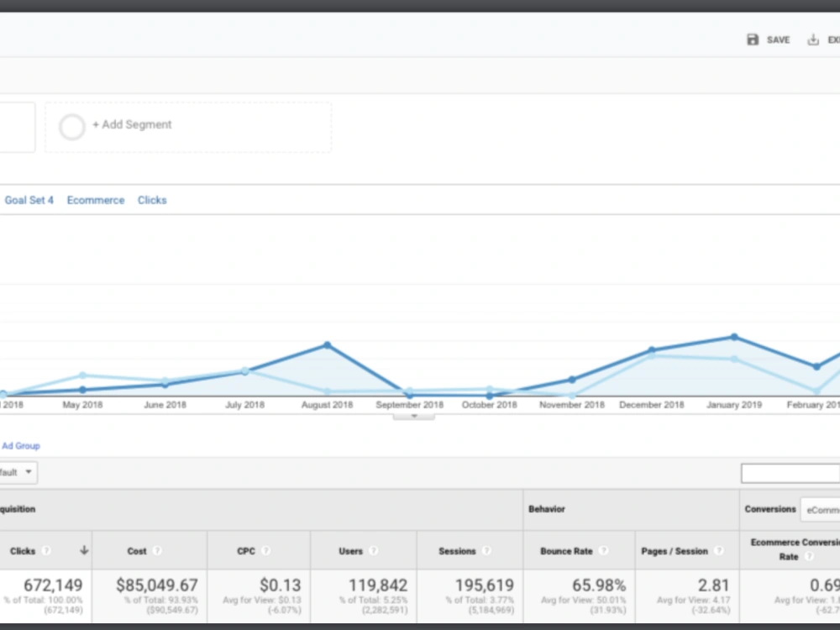Click the August 2018 dark blue data point
The height and width of the screenshot is (630, 840).
(x=328, y=345)
